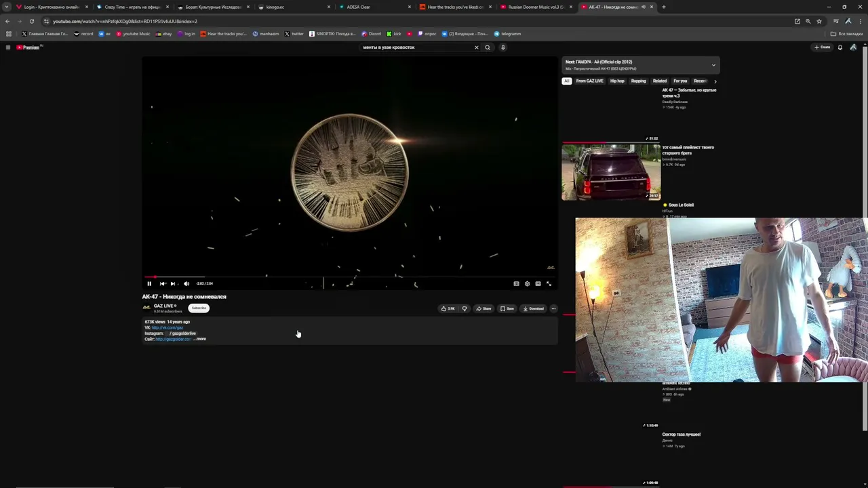Skip to previous track in player

tap(162, 283)
